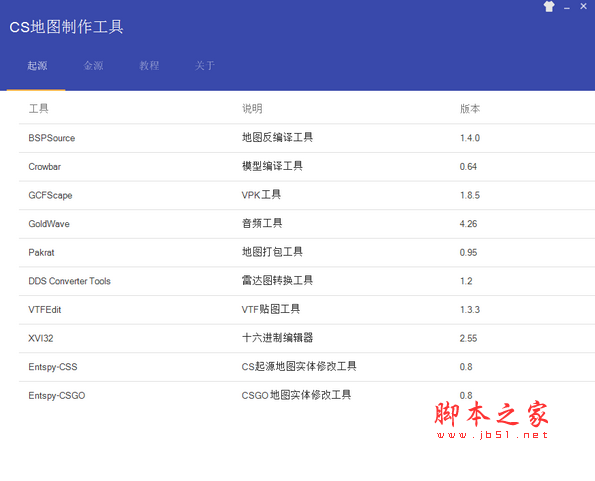This screenshot has width=595, height=481.
Task: Click version 4.26 of GoldWave
Action: [x=468, y=224]
